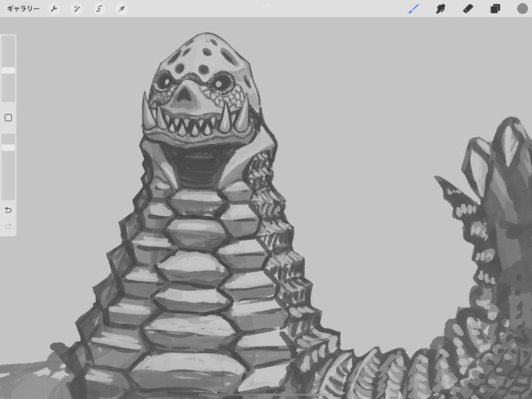
Task: Open the Layers panel
Action: (495, 9)
